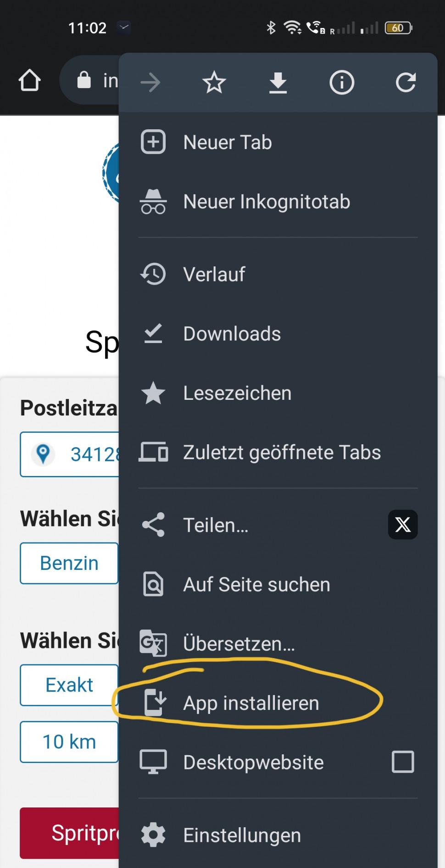This screenshot has height=868, width=445.
Task: Tap the download page icon
Action: [278, 83]
